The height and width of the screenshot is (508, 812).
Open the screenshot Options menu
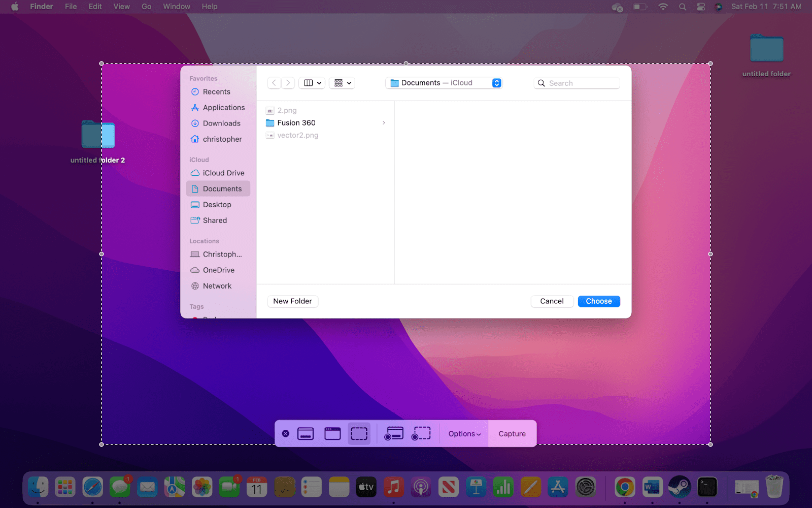click(464, 434)
